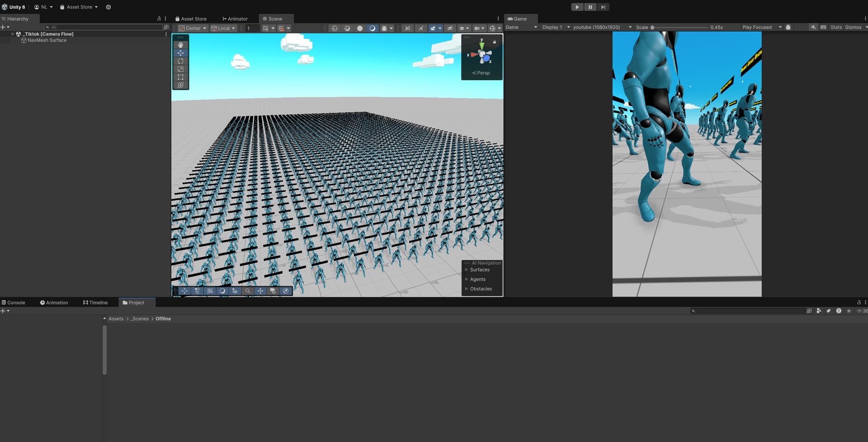
Task: Click the Assets breadcrumb link
Action: coord(116,318)
